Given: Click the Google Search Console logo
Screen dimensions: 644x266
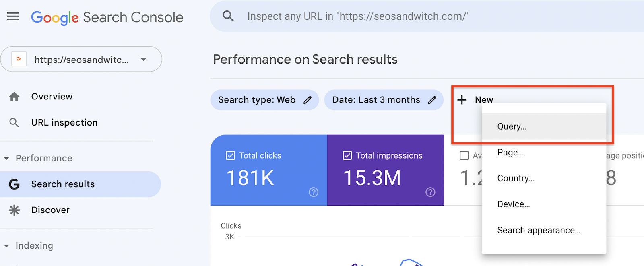Looking at the screenshot, I should [x=107, y=17].
